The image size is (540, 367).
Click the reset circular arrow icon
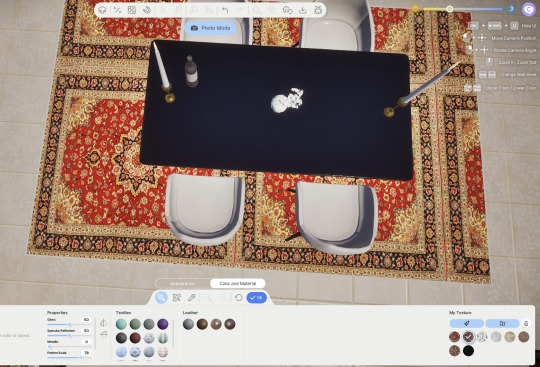point(238,297)
